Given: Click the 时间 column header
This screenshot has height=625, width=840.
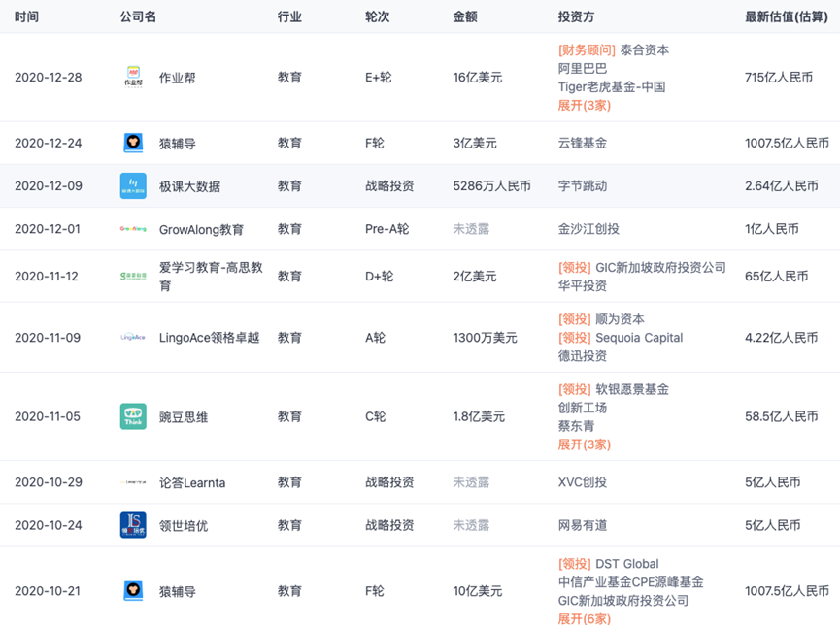Looking at the screenshot, I should point(27,16).
